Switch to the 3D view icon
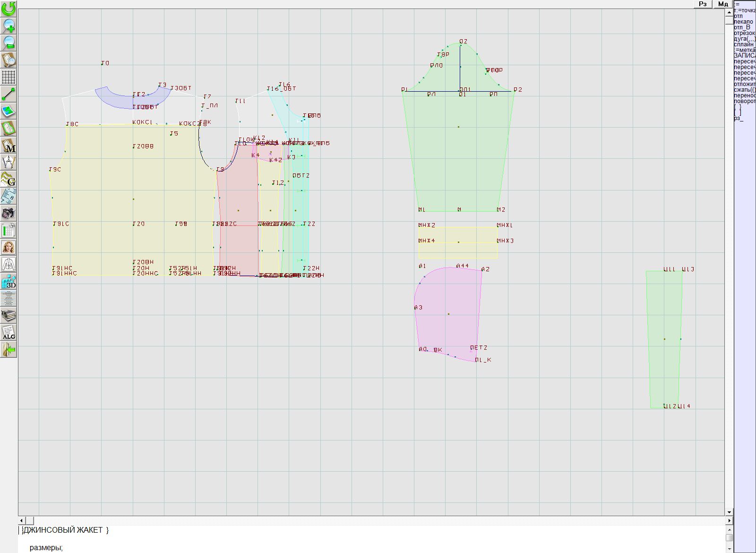 coord(9,281)
